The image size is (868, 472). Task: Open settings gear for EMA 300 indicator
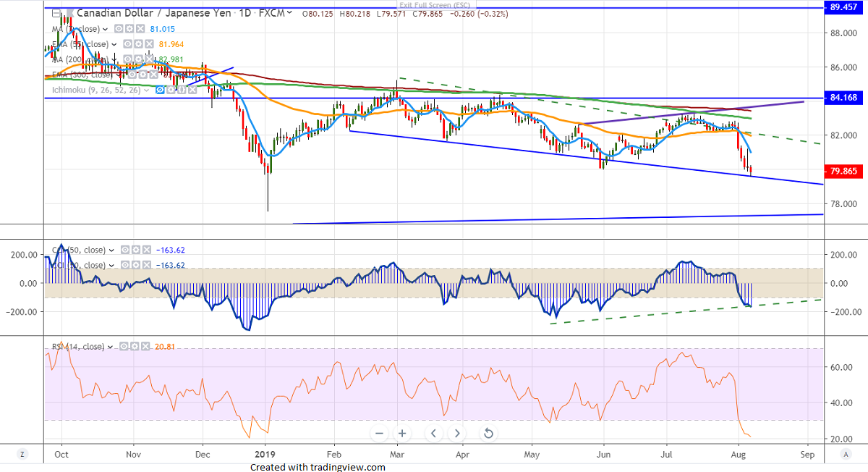(x=142, y=74)
